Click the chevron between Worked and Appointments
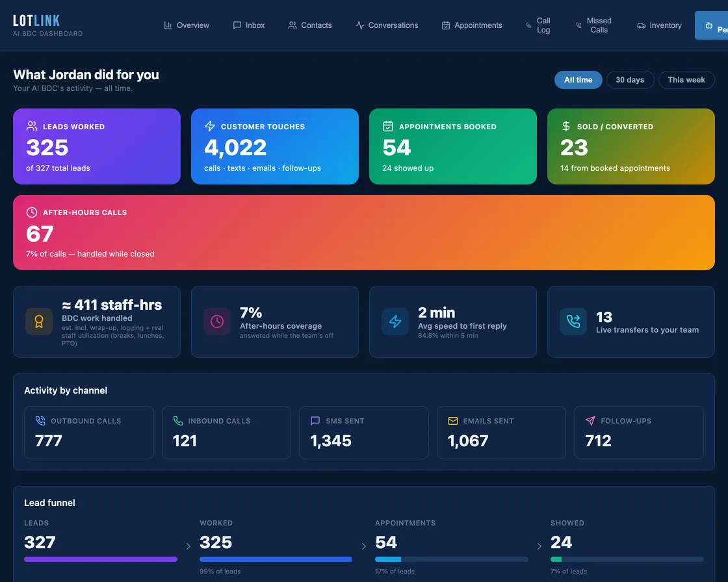 click(x=363, y=546)
